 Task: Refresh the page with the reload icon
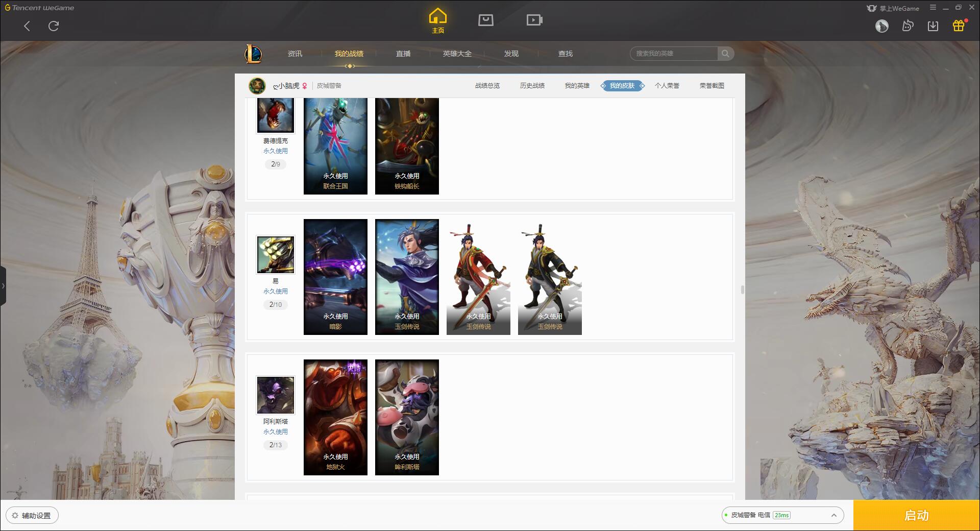click(x=54, y=26)
